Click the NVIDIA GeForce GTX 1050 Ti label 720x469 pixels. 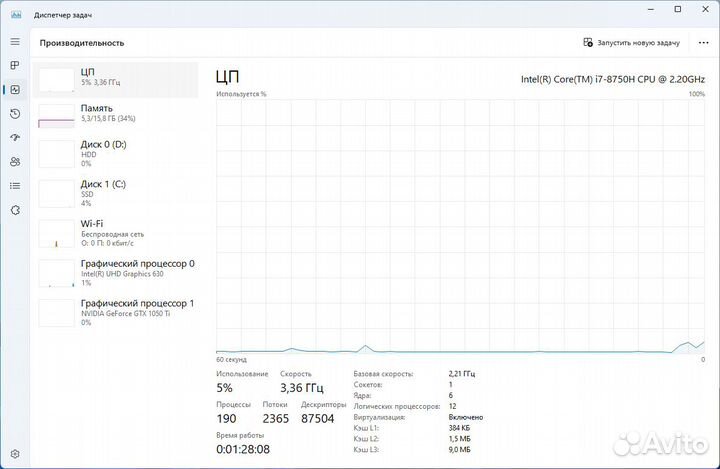(125, 314)
